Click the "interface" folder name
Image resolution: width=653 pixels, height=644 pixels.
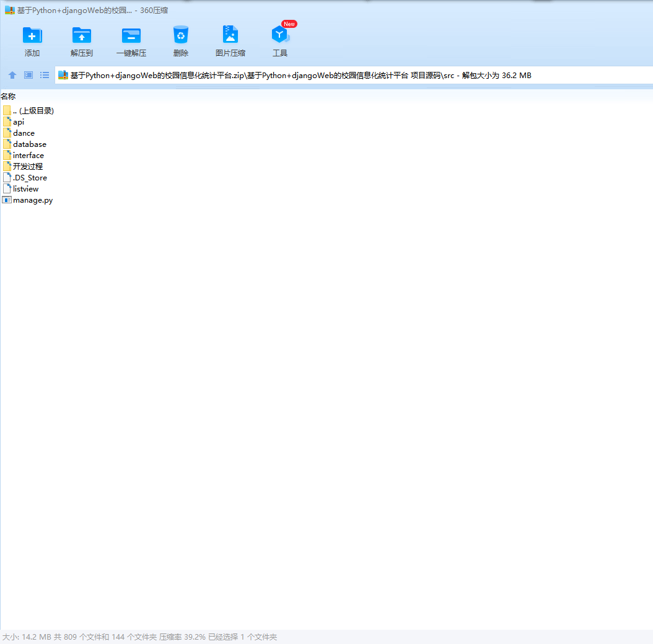(x=28, y=156)
